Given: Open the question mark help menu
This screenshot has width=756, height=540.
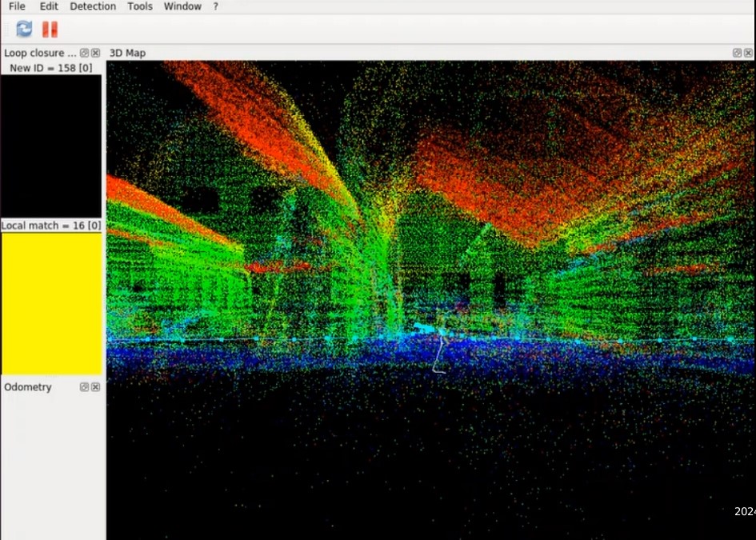Looking at the screenshot, I should pyautogui.click(x=215, y=6).
